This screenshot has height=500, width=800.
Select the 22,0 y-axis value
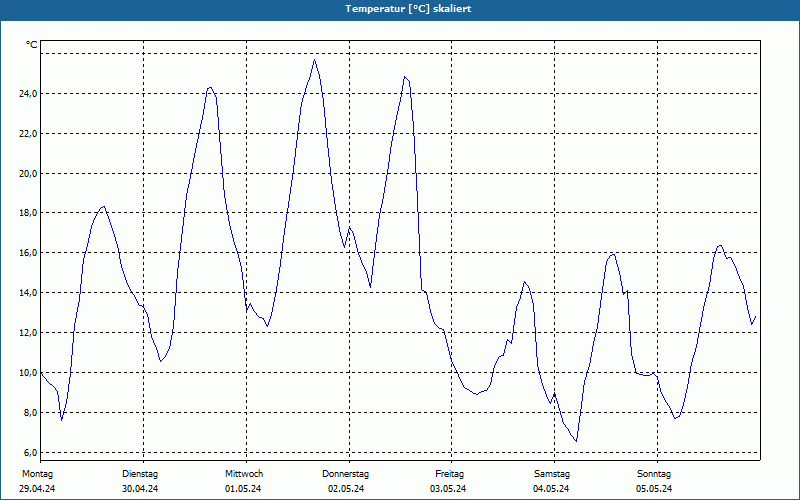pyautogui.click(x=28, y=134)
